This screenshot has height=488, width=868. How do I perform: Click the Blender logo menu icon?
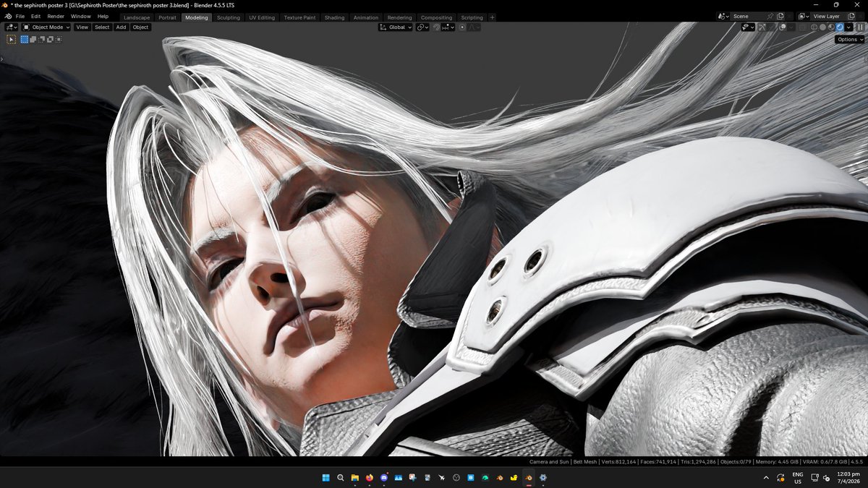click(x=8, y=16)
